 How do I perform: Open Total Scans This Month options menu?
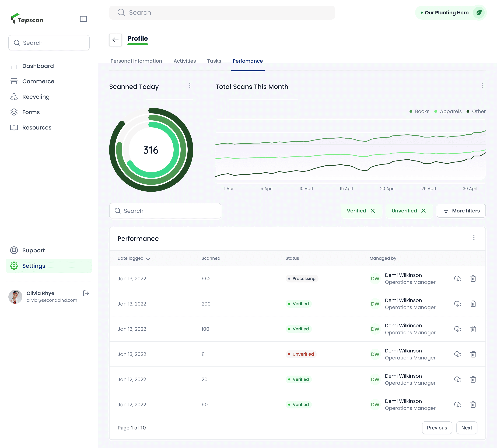pos(482,85)
